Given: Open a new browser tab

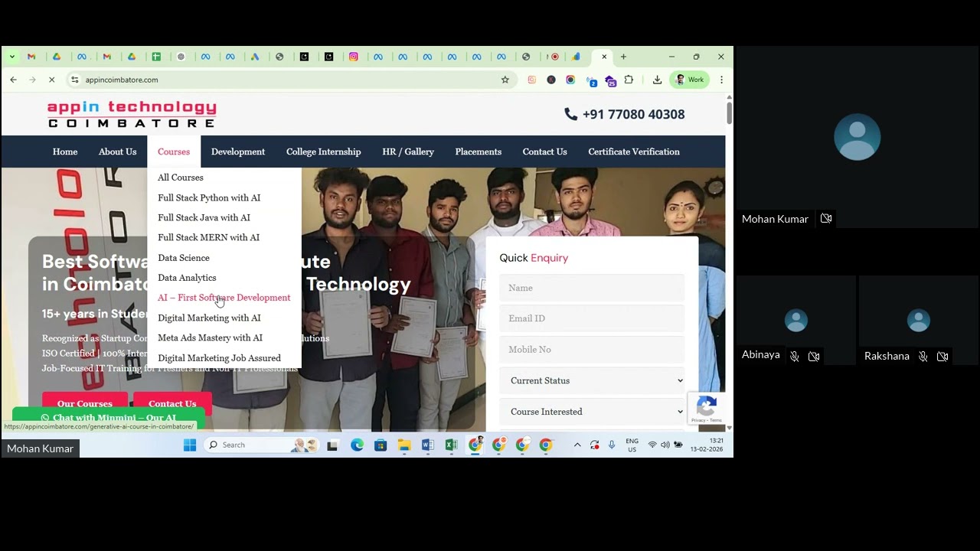Looking at the screenshot, I should (x=623, y=57).
